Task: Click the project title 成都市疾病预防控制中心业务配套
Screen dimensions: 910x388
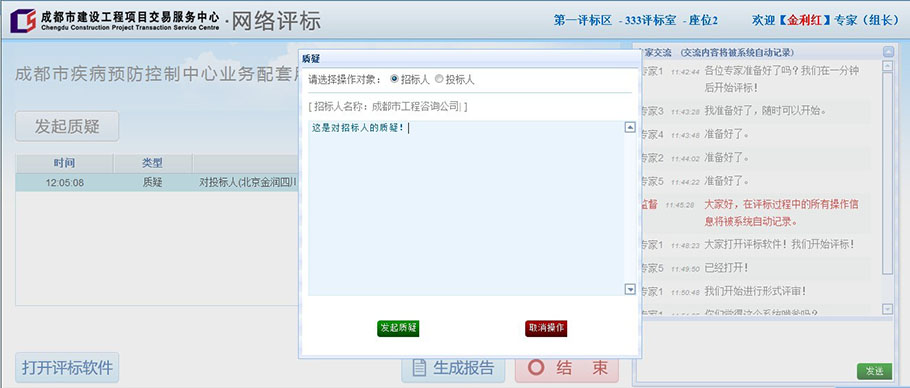Action: pos(156,74)
